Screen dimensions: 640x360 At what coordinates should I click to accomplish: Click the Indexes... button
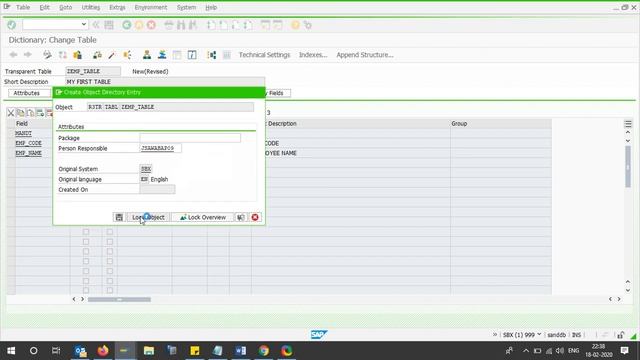pos(313,55)
